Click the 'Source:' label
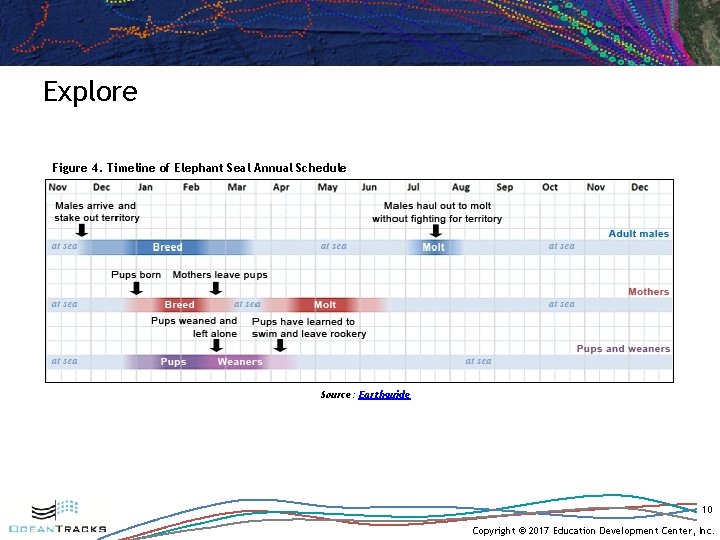Screen dimensions: 720x540 click(x=338, y=394)
